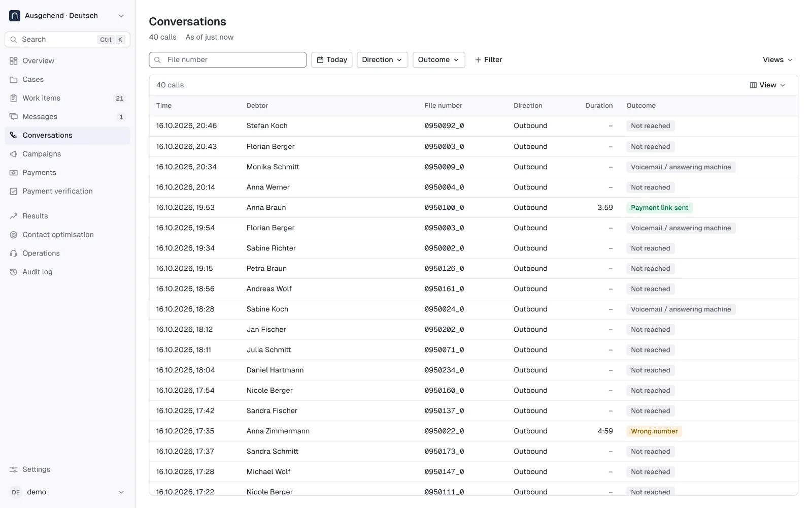Open the table View options dropdown
The width and height of the screenshot is (812, 508).
pyautogui.click(x=767, y=85)
